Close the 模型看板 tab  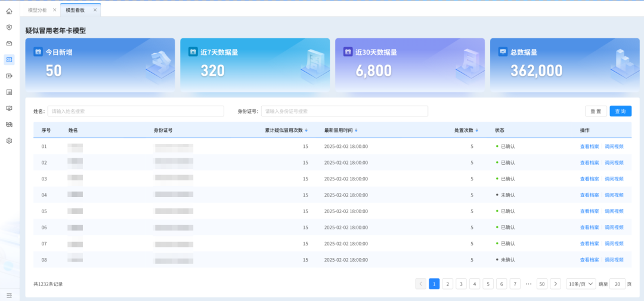95,10
